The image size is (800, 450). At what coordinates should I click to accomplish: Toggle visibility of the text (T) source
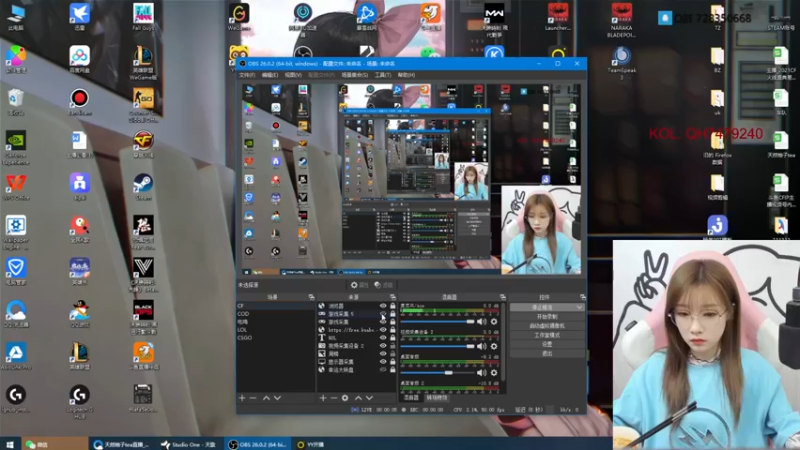[383, 338]
